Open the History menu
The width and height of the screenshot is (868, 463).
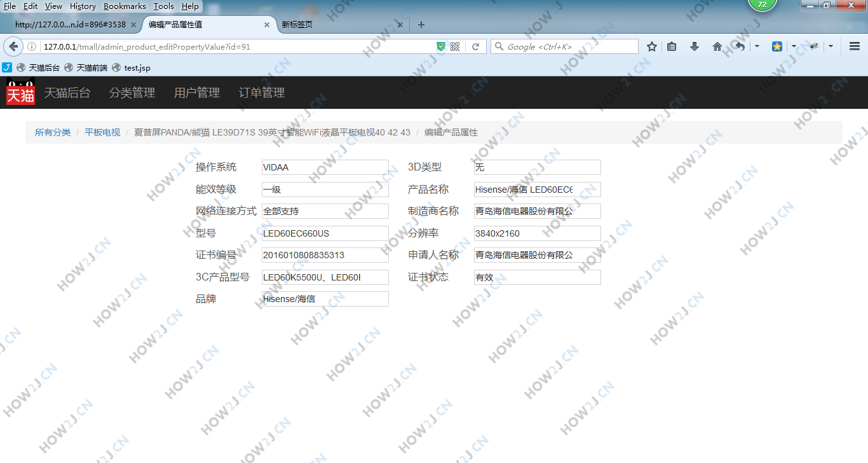pyautogui.click(x=83, y=6)
